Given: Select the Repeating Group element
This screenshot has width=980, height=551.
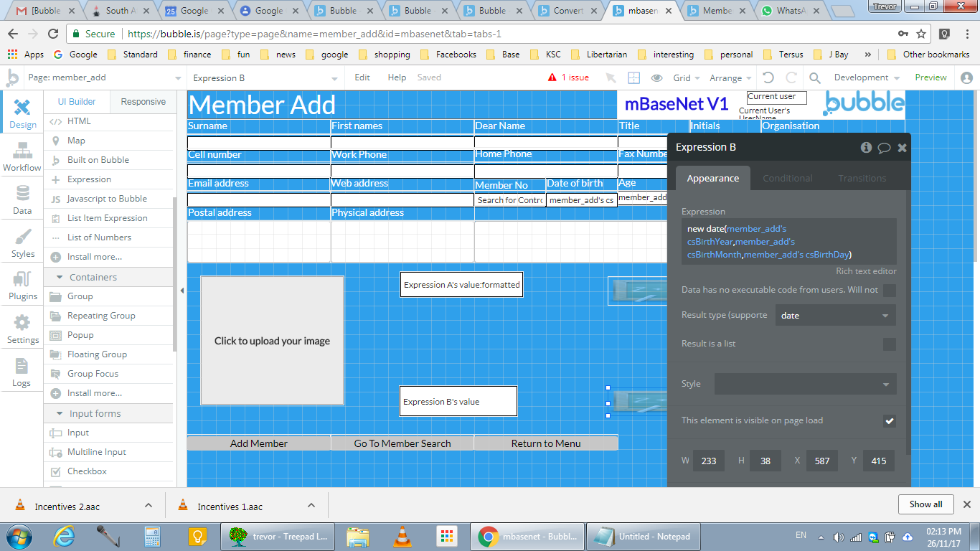Looking at the screenshot, I should pyautogui.click(x=101, y=316).
